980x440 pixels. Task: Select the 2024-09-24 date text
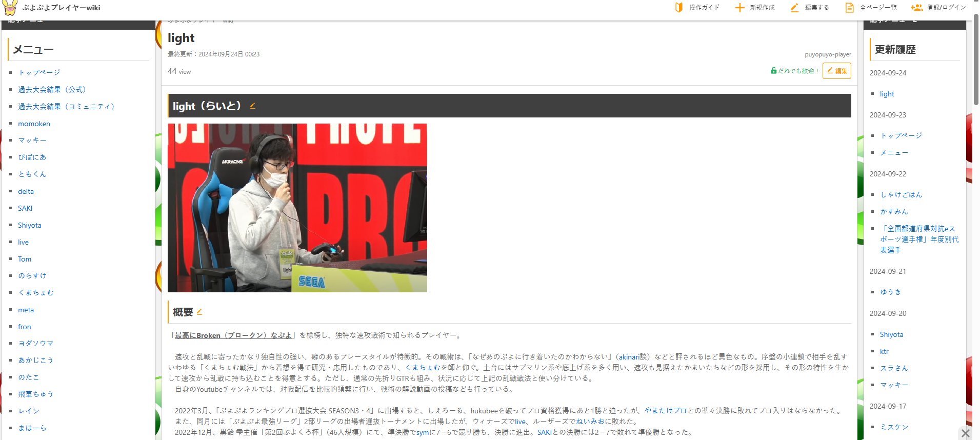coord(888,73)
